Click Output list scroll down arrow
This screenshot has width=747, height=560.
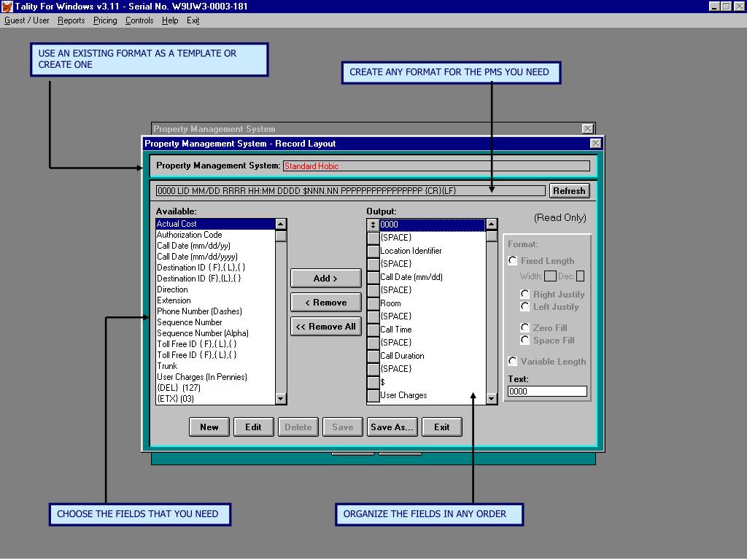pos(492,399)
